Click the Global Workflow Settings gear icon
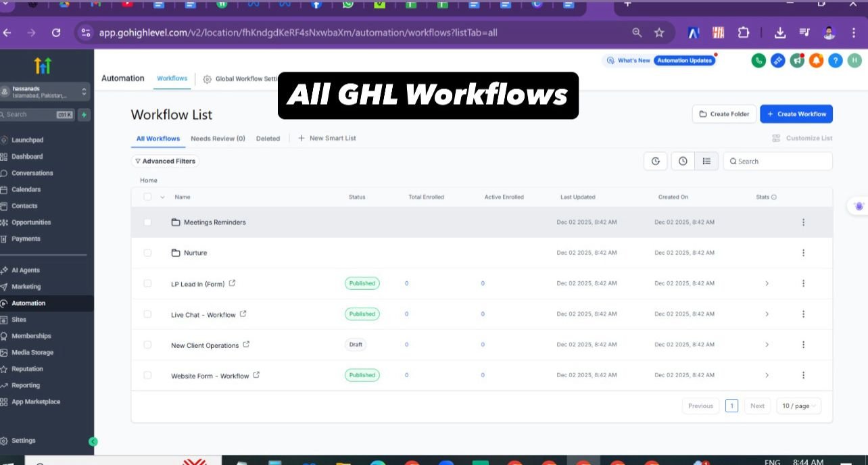868x465 pixels. pyautogui.click(x=207, y=79)
